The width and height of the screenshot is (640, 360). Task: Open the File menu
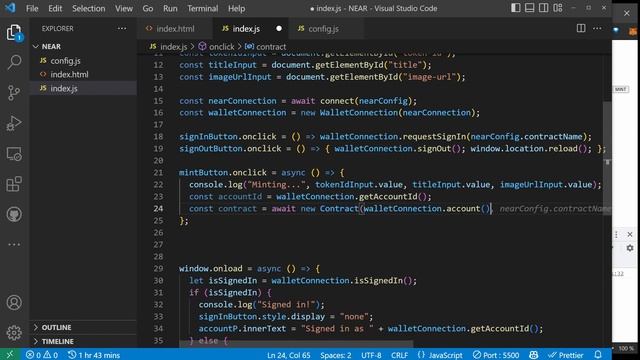[32, 8]
